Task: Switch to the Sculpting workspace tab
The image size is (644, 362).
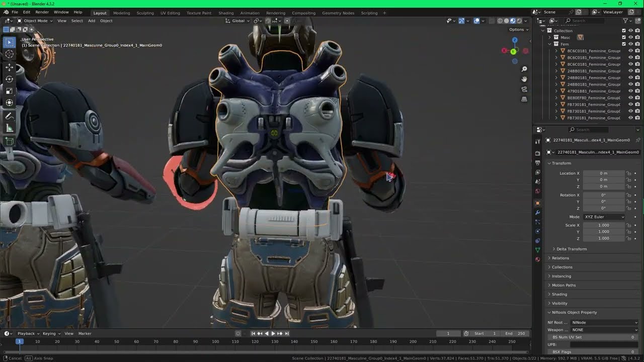Action: coord(145,13)
